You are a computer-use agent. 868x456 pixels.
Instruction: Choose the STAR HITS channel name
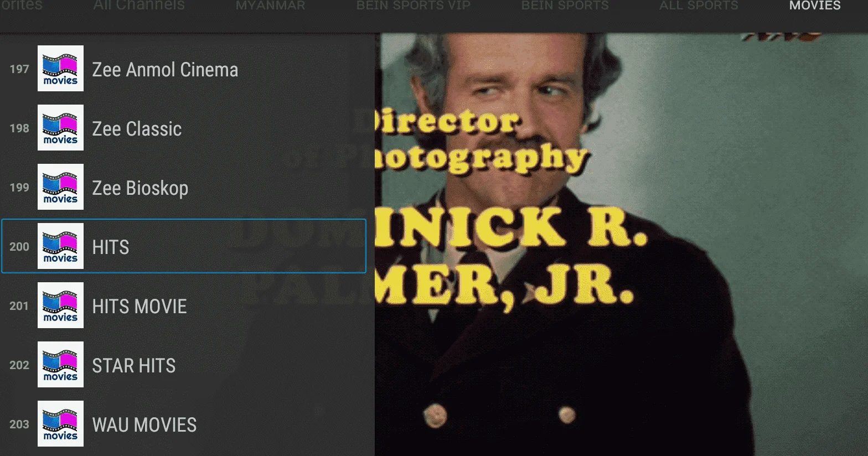[x=134, y=366]
